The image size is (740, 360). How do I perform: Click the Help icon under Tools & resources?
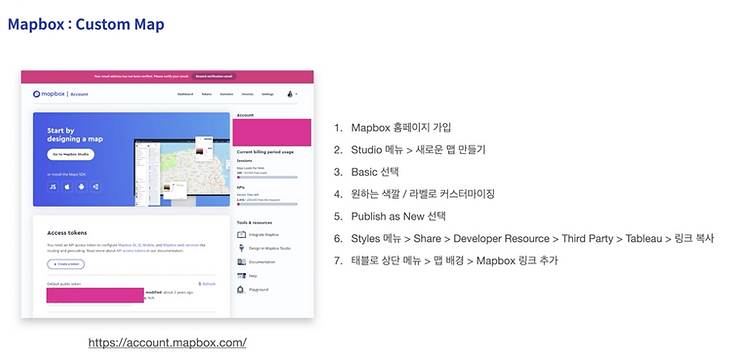[241, 276]
